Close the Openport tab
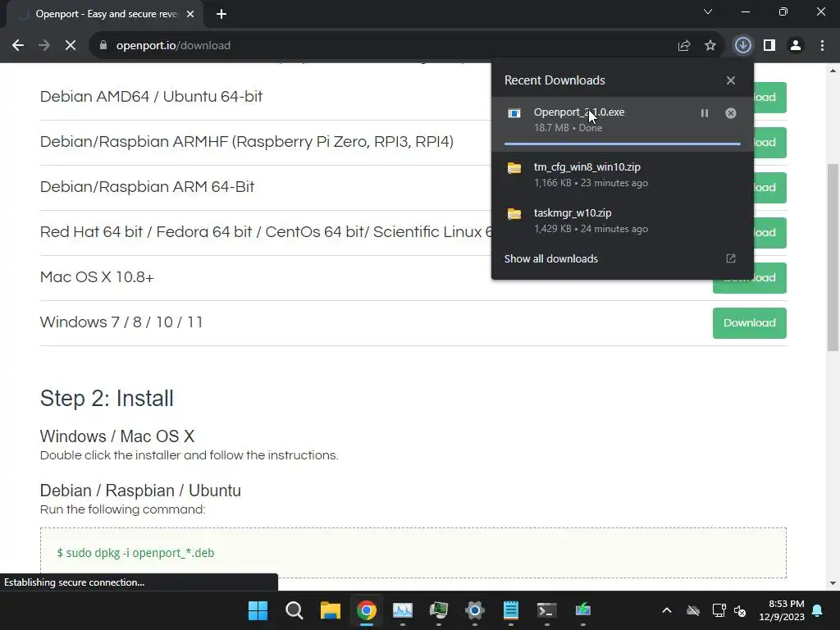The height and width of the screenshot is (630, 840). (190, 14)
